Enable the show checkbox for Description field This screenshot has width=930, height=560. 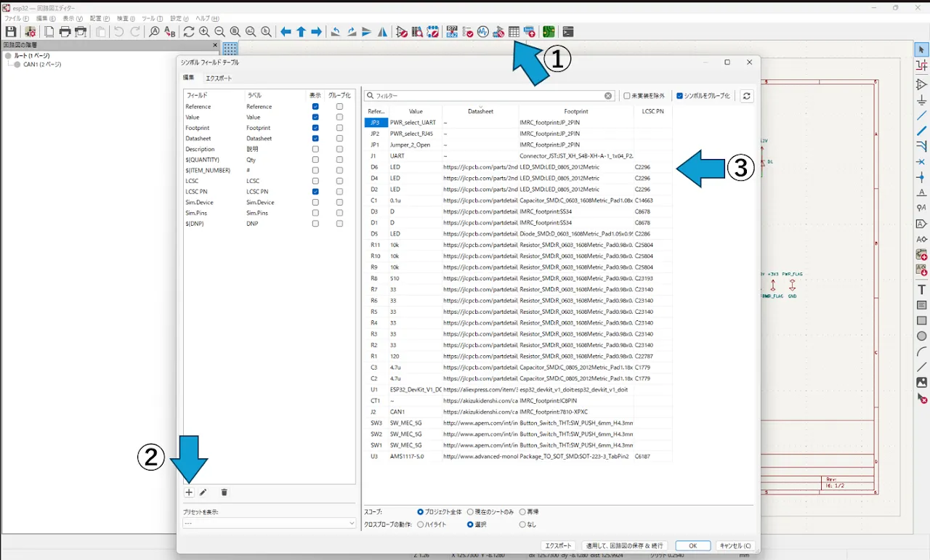(315, 149)
